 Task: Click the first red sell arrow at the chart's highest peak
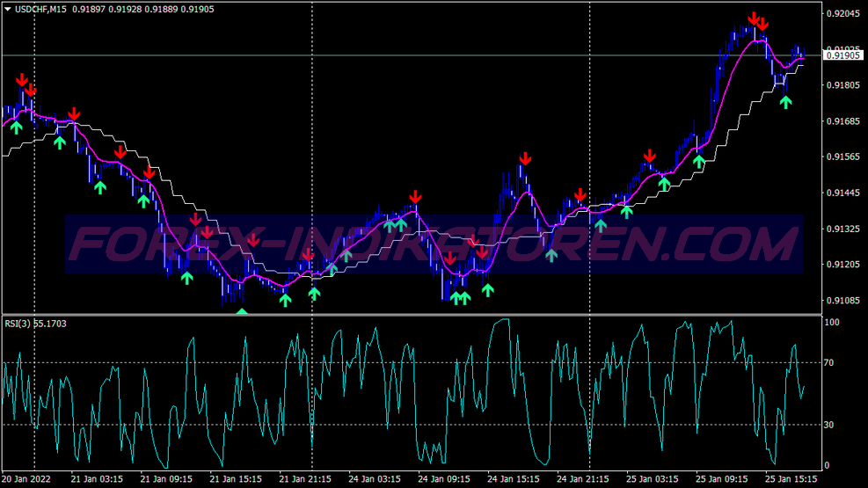point(754,19)
